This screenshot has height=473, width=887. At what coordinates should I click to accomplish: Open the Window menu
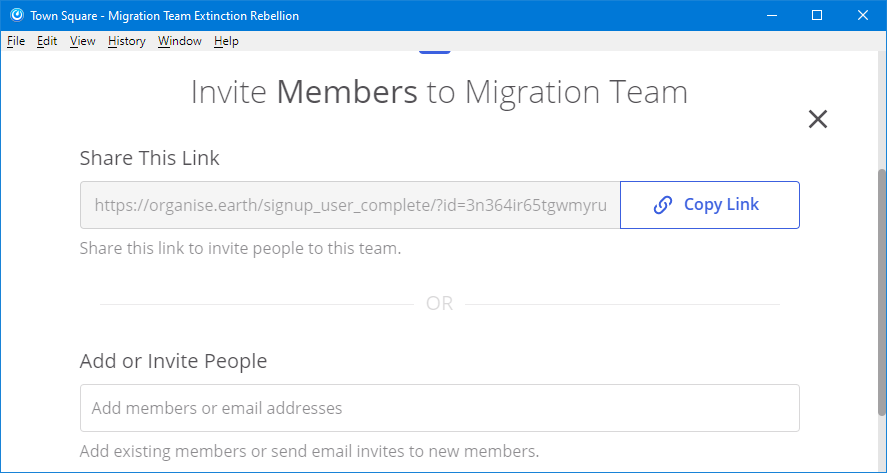(x=180, y=41)
